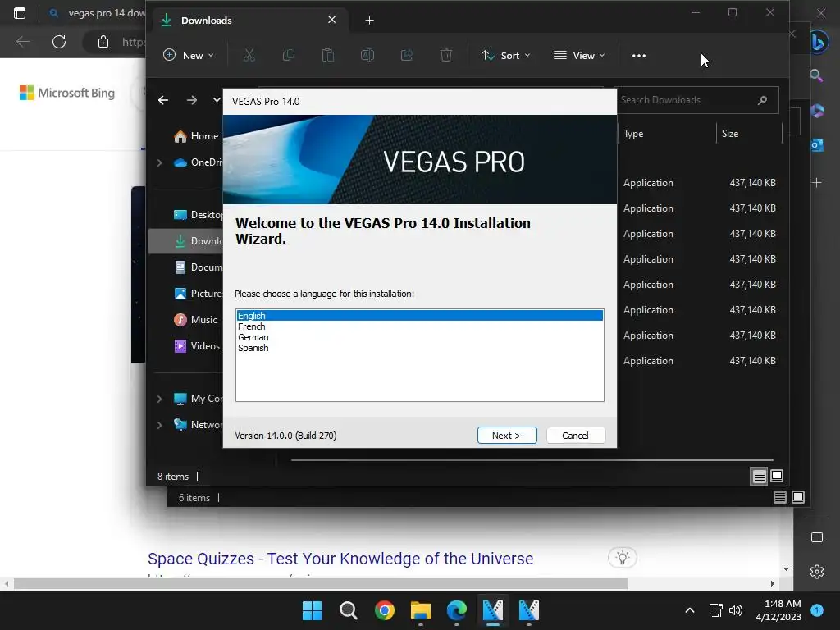Open taskbar Search
This screenshot has height=630, width=840.
click(x=348, y=610)
